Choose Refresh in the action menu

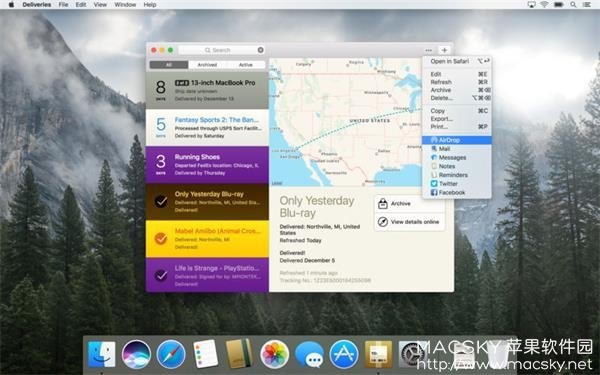[457, 82]
